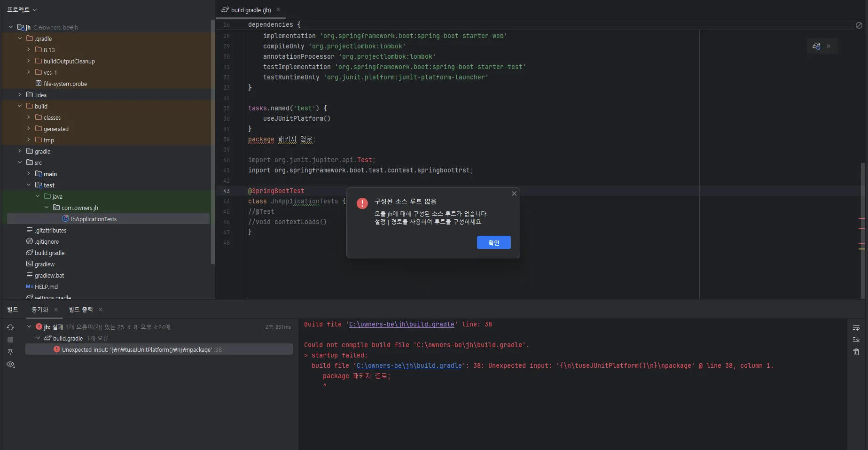868x450 pixels.
Task: Switch to the 동기화 tab
Action: (x=40, y=310)
